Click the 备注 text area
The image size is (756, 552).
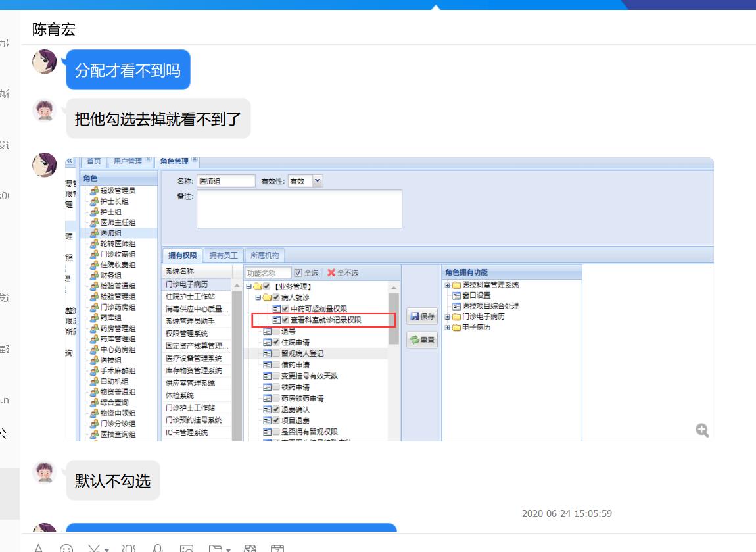coord(299,209)
